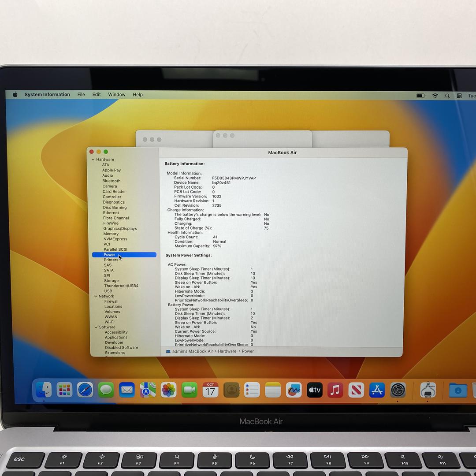The image size is (476, 476).
Task: Open Control Center in menu bar
Action: 459,96
